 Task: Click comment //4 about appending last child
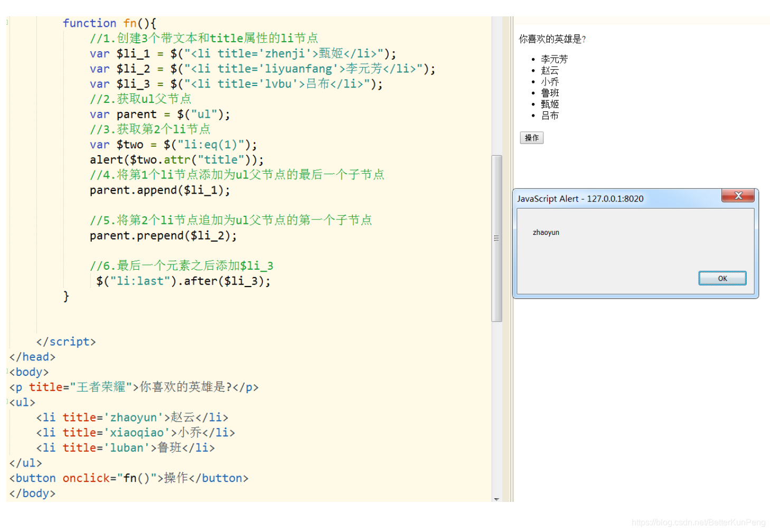(237, 175)
